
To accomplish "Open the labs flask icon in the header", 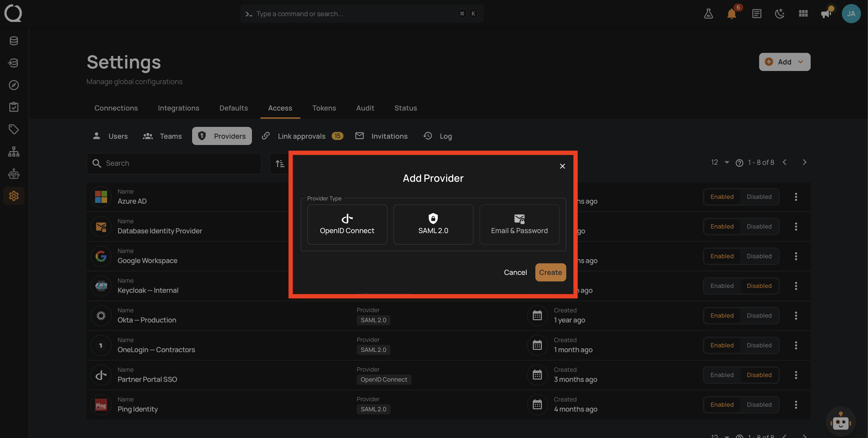I will tap(708, 14).
